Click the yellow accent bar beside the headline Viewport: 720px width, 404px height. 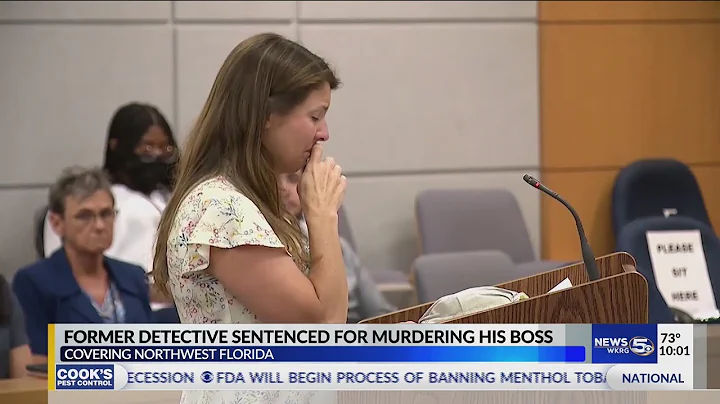[x=51, y=357]
